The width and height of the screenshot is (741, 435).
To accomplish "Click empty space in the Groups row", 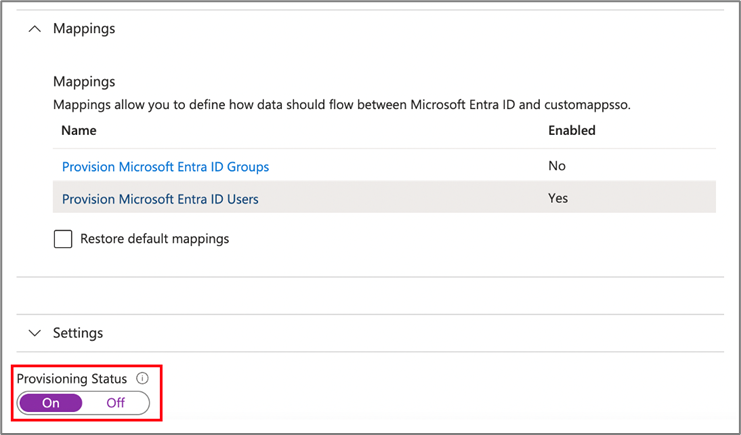I will point(400,167).
